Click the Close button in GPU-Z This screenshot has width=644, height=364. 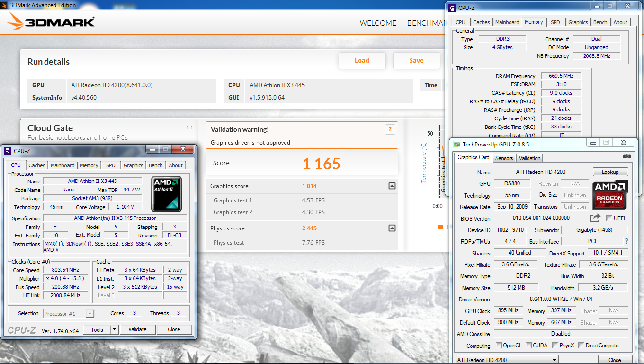click(x=615, y=360)
